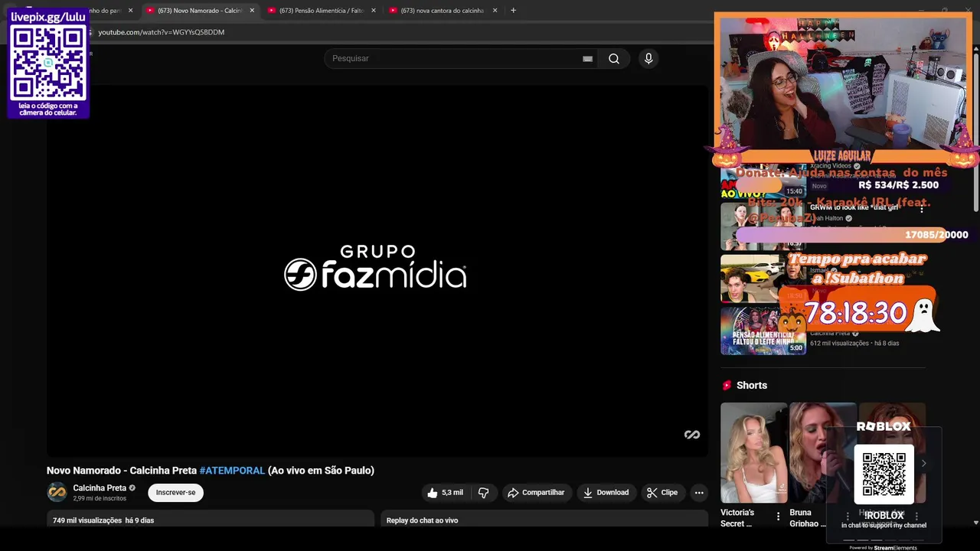Open Xracing Videos recommended thumbnail
980x551 pixels.
(763, 181)
